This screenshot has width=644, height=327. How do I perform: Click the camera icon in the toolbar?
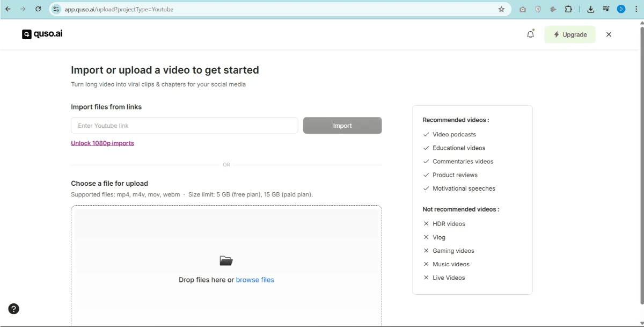click(x=522, y=9)
